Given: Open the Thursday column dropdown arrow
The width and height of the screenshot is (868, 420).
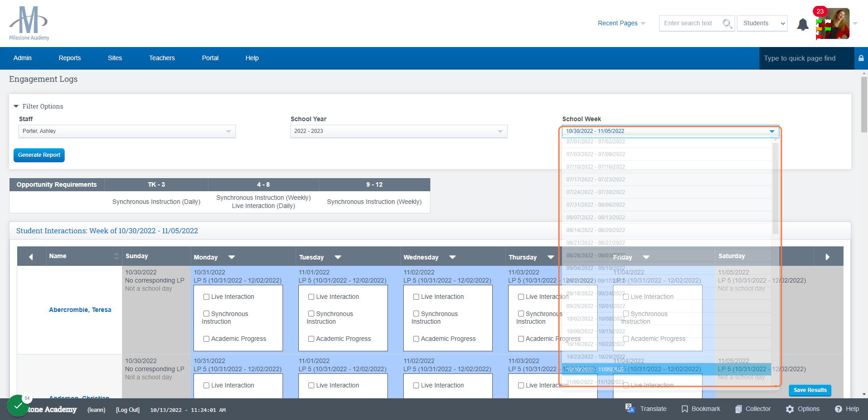Looking at the screenshot, I should (x=551, y=257).
